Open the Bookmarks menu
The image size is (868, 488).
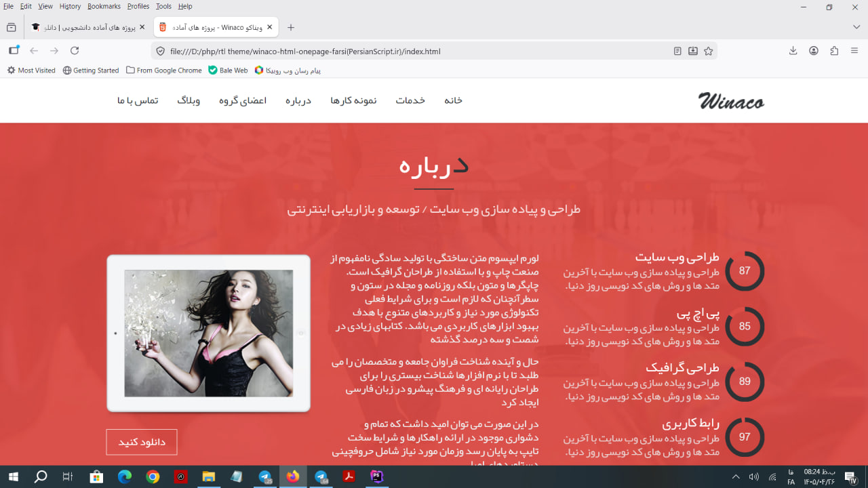[104, 6]
